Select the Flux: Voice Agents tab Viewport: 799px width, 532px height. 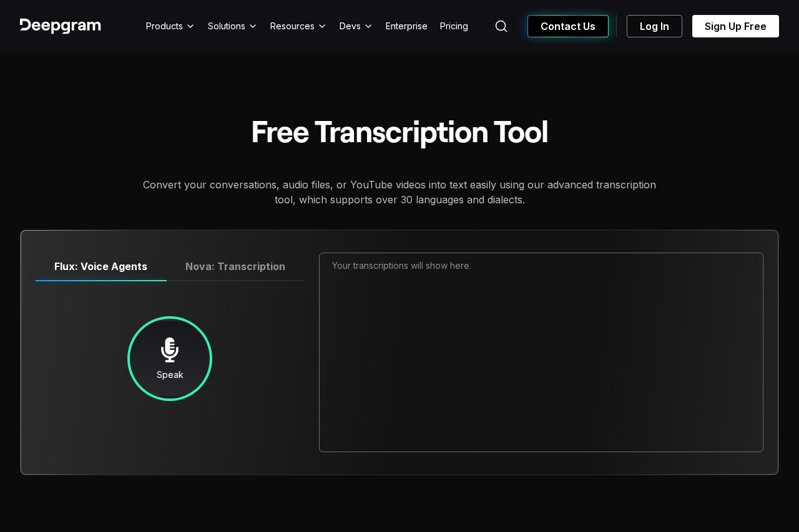click(x=100, y=266)
